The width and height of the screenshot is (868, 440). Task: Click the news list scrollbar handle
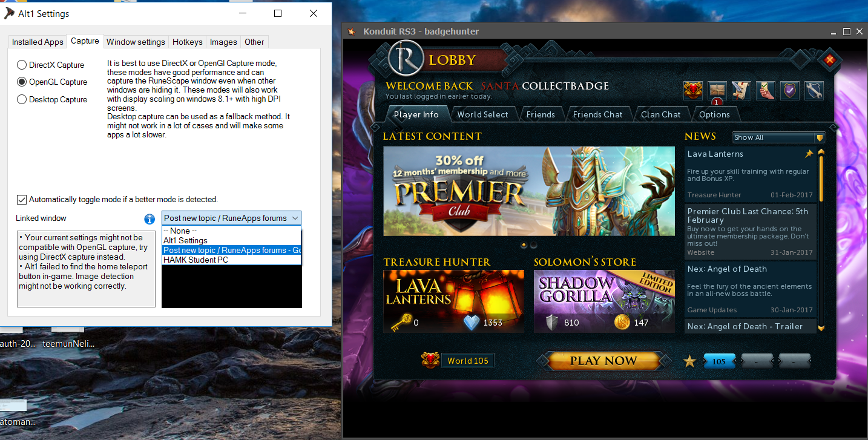tap(821, 179)
